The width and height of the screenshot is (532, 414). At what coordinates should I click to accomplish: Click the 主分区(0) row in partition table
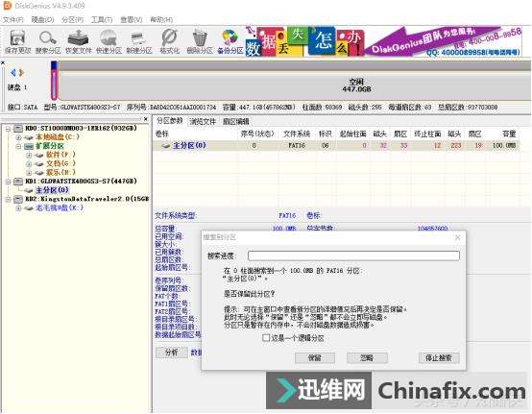(x=336, y=146)
